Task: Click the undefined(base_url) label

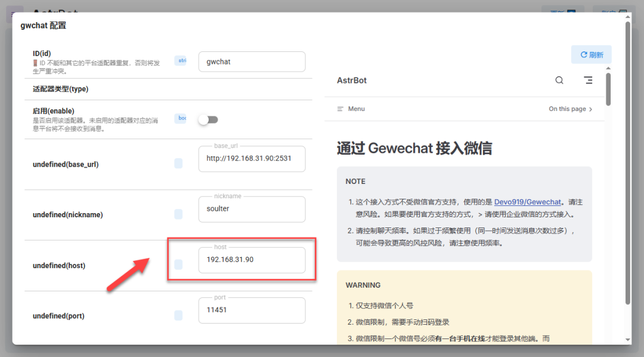Action: click(x=66, y=165)
